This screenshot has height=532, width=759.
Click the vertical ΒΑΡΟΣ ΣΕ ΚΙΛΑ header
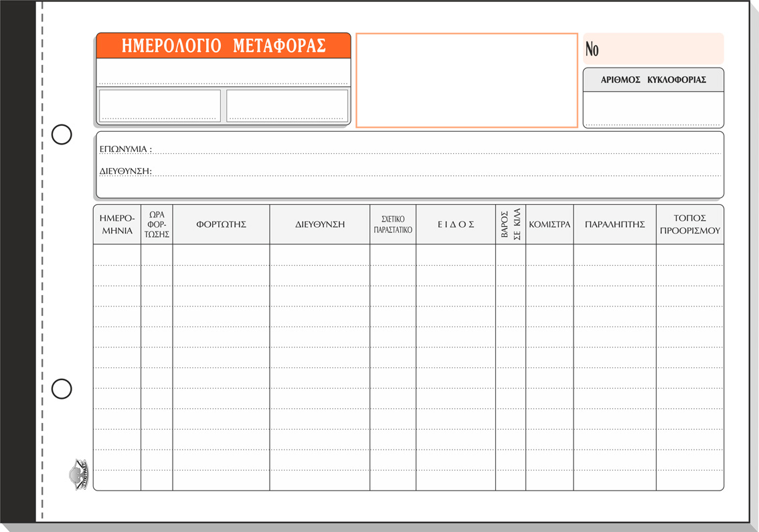click(511, 224)
